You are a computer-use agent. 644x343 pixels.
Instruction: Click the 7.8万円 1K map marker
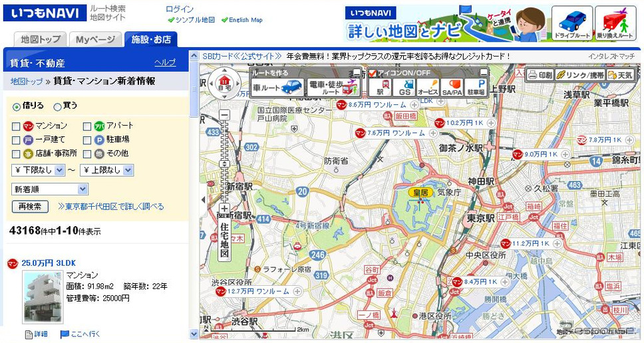pyautogui.click(x=605, y=140)
